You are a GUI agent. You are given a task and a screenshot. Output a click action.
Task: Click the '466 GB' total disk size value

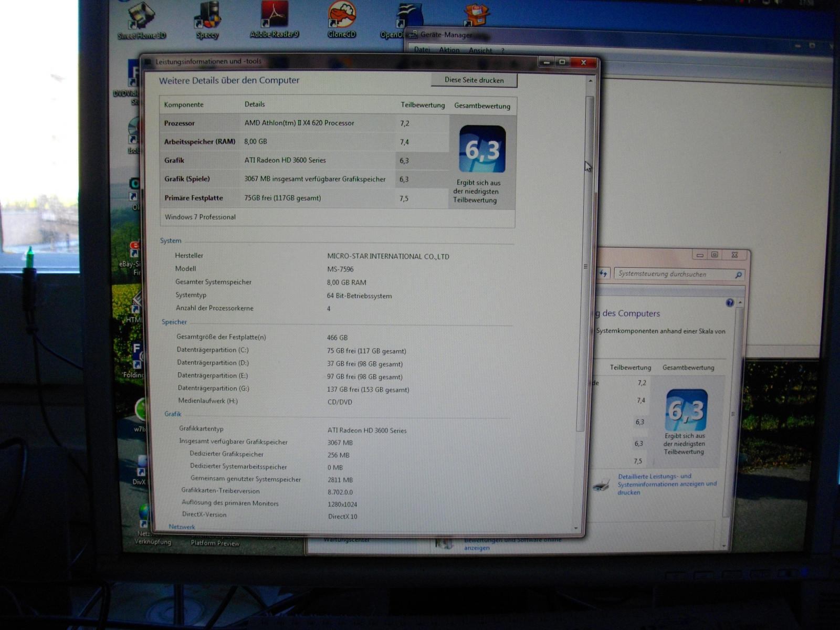click(x=337, y=338)
